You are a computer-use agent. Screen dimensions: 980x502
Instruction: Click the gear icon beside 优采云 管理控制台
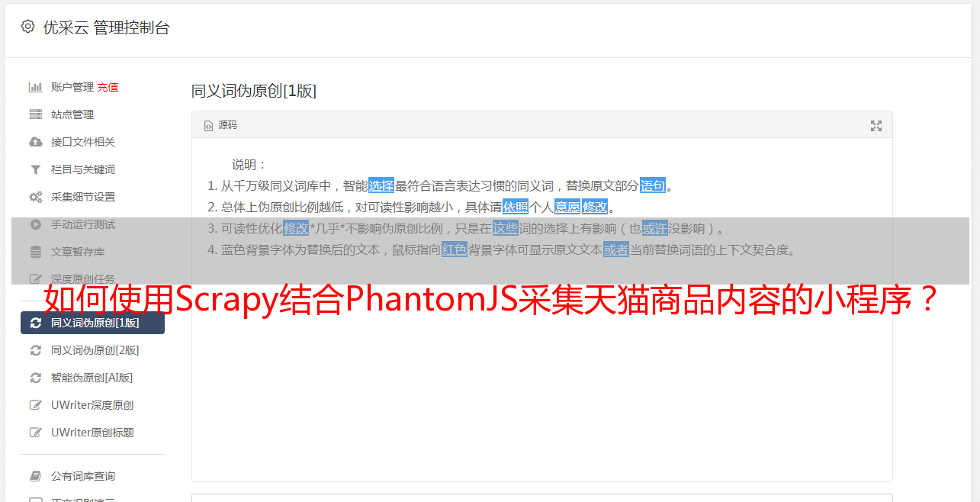[28, 27]
